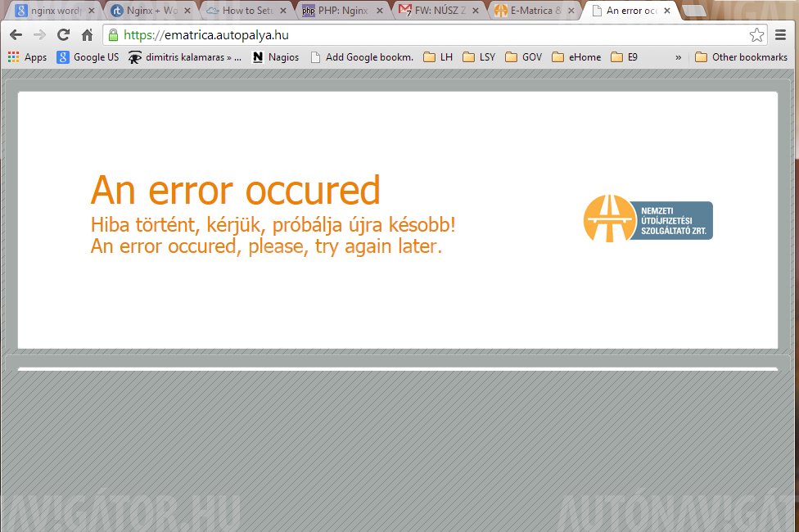Open the Nagios bookmark
This screenshot has width=799, height=532.
coord(275,57)
